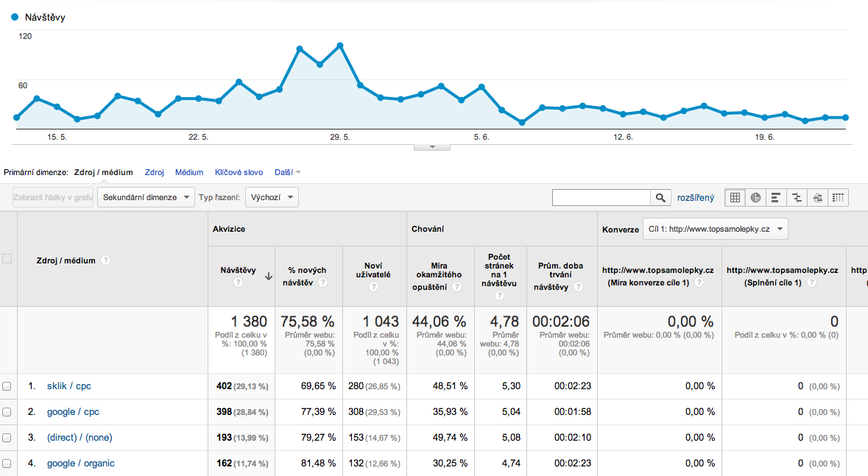Click the total visits value 1 380
This screenshot has height=476, width=868.
pos(249,322)
